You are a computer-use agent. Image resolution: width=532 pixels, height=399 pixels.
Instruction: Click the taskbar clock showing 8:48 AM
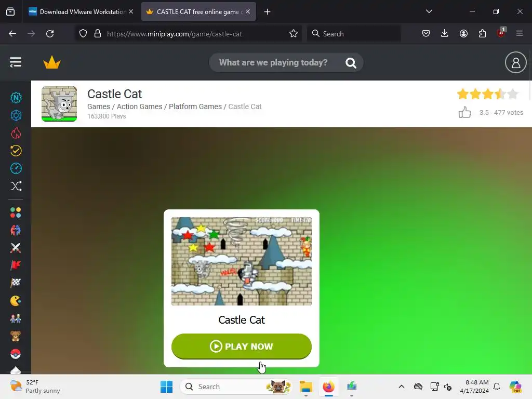pyautogui.click(x=474, y=387)
